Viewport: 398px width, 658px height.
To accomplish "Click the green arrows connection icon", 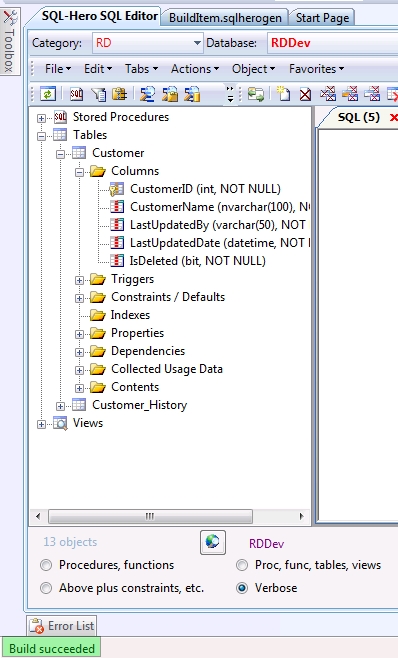I will click(256, 94).
